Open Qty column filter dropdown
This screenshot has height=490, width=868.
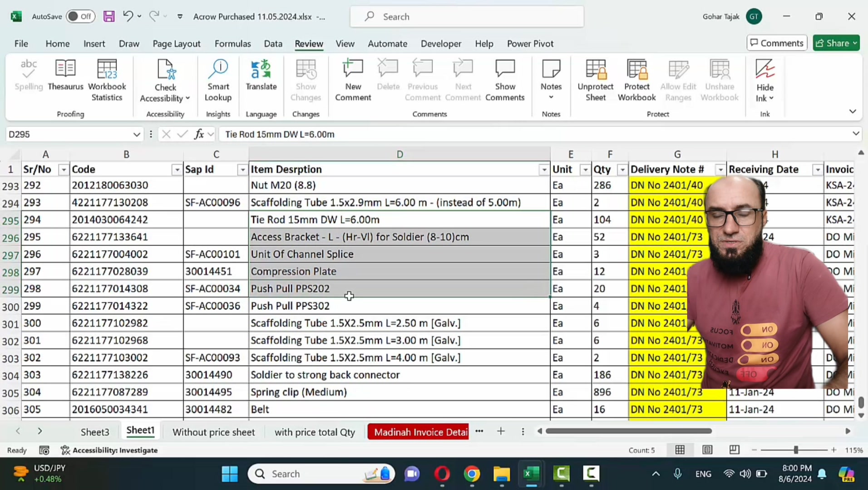(x=622, y=170)
